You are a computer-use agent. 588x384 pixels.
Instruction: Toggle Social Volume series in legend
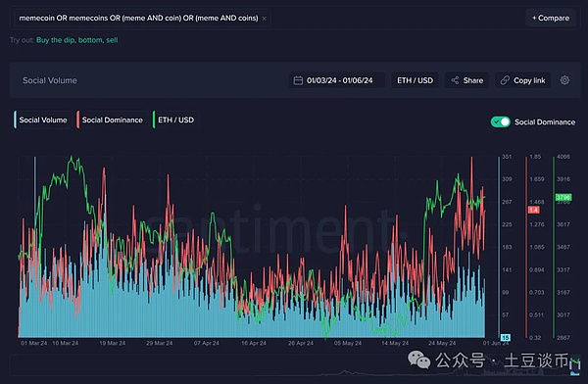42,120
